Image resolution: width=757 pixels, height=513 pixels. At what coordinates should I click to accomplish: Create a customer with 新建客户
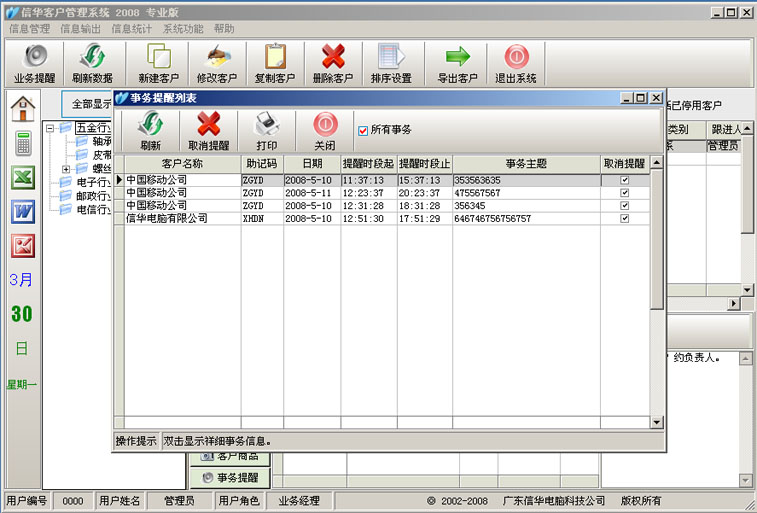click(158, 64)
